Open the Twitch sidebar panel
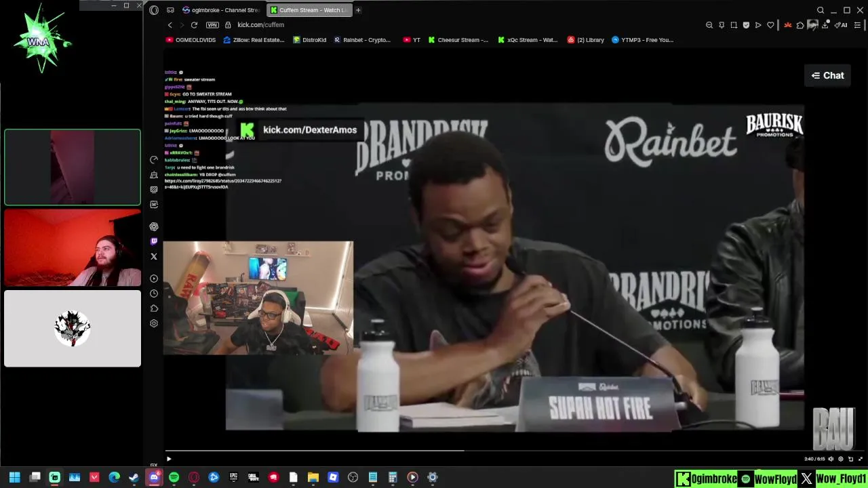Image resolution: width=868 pixels, height=488 pixels. 154,241
